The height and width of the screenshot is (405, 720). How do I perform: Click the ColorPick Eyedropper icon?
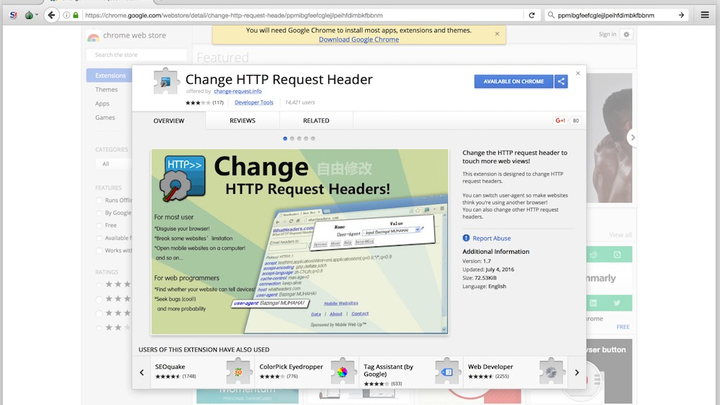[343, 371]
